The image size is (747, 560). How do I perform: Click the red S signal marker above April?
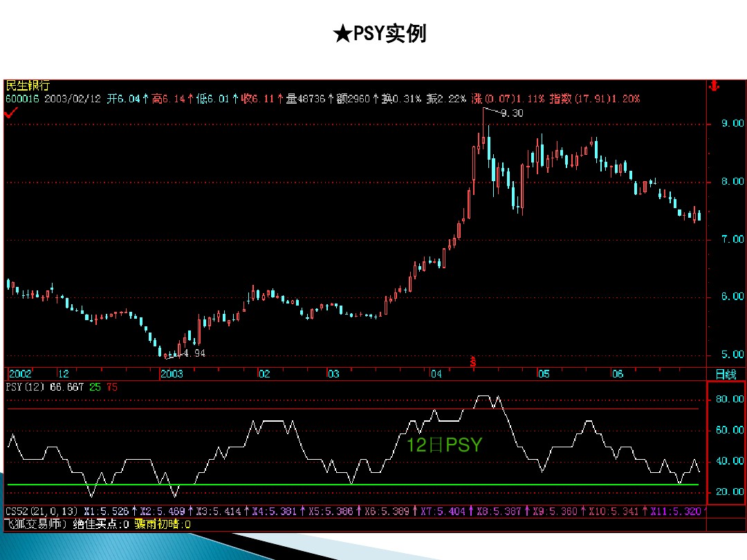472,361
